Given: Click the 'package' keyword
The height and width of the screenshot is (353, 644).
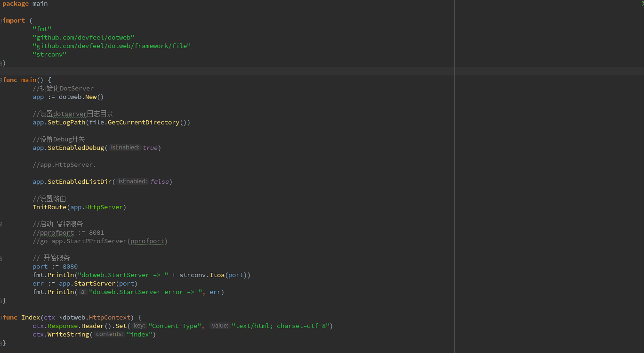Looking at the screenshot, I should coord(16,4).
